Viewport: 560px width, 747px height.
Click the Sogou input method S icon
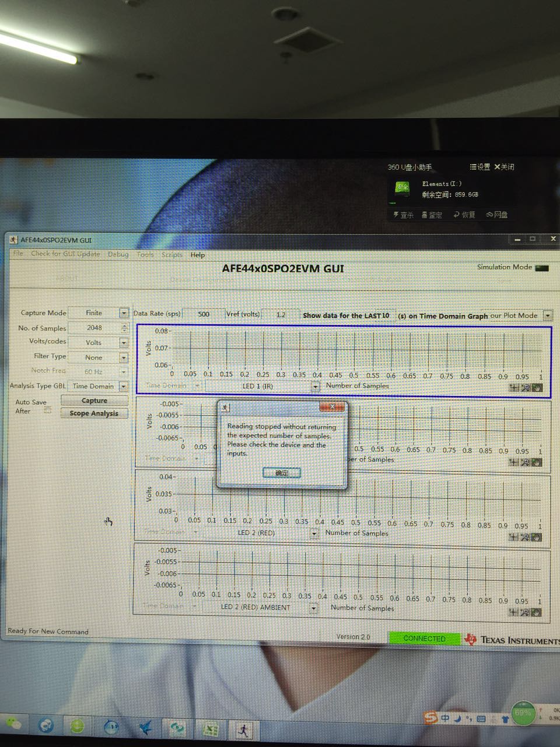[430, 717]
